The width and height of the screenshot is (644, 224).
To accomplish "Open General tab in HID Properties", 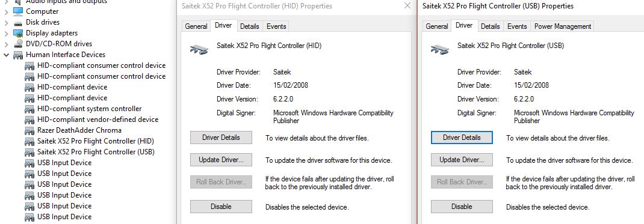I will [196, 26].
